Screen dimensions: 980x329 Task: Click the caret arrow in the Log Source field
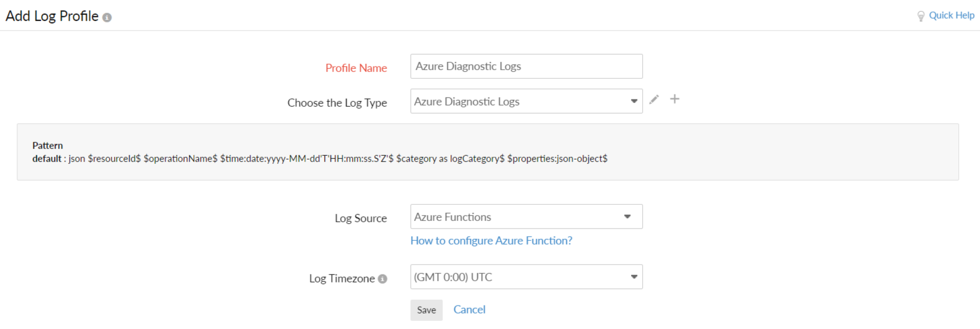(x=627, y=217)
